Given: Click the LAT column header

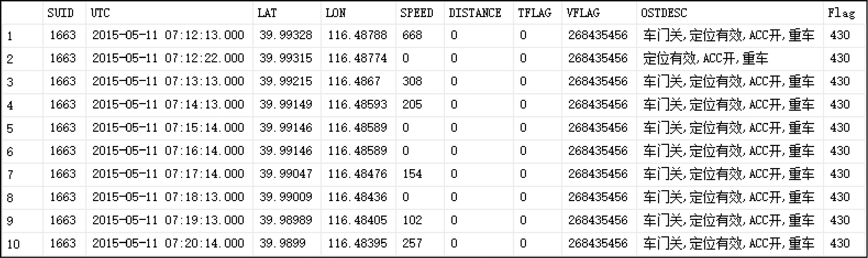Looking at the screenshot, I should coord(287,13).
